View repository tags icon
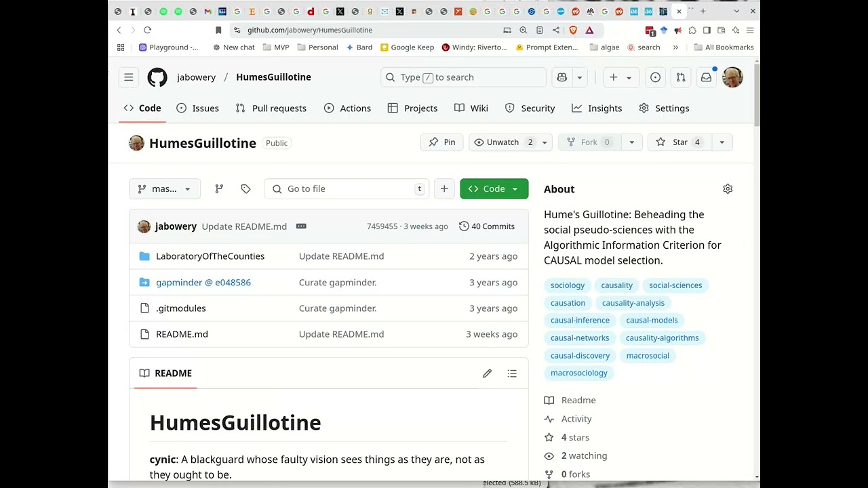 [245, 189]
